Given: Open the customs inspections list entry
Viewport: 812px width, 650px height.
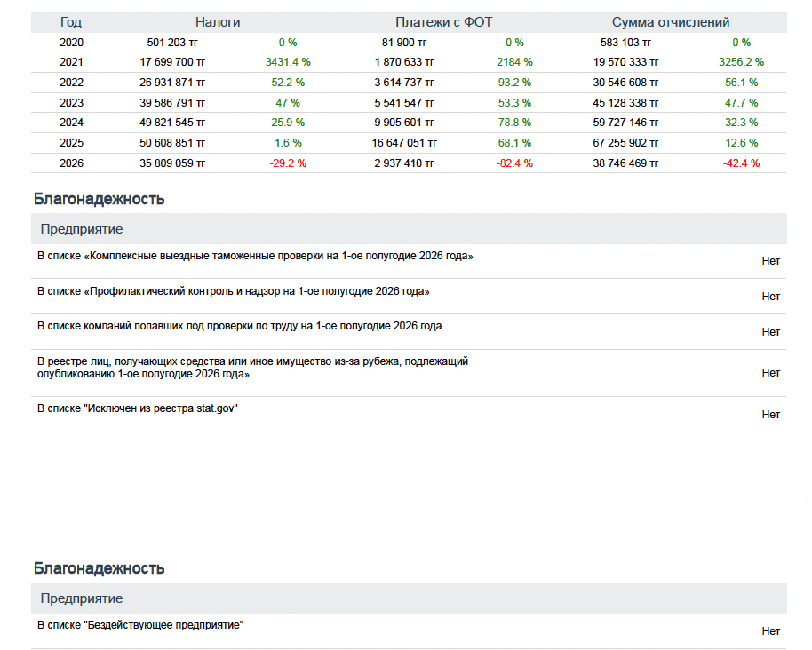Looking at the screenshot, I should click(x=409, y=261).
